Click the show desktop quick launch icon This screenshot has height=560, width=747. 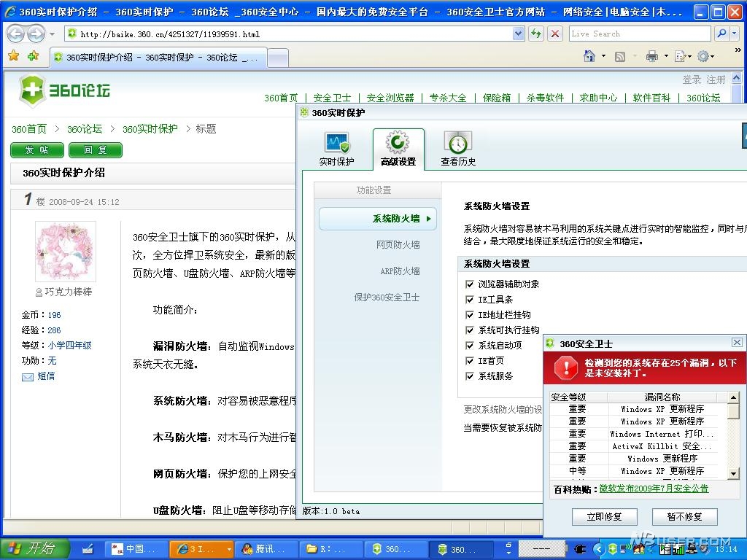click(x=88, y=549)
